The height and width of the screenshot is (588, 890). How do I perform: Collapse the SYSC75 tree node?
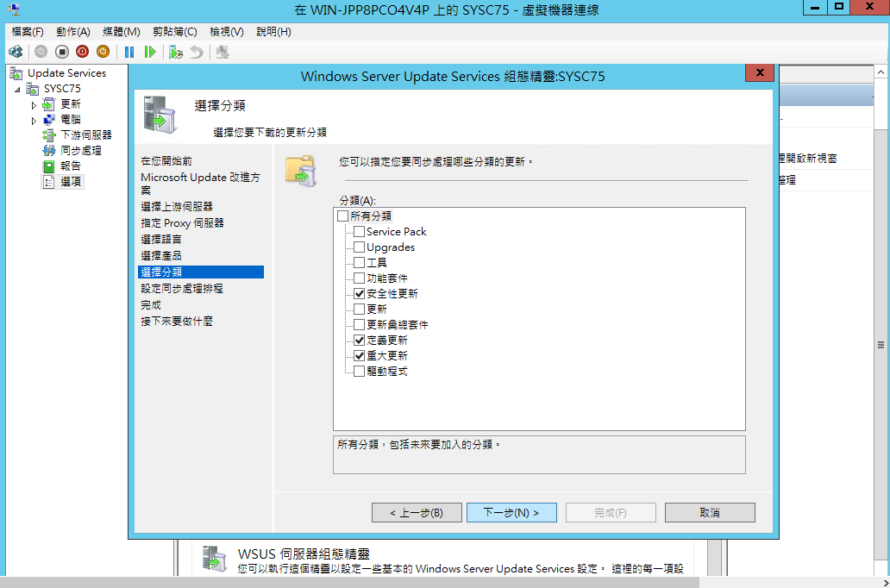(x=17, y=89)
